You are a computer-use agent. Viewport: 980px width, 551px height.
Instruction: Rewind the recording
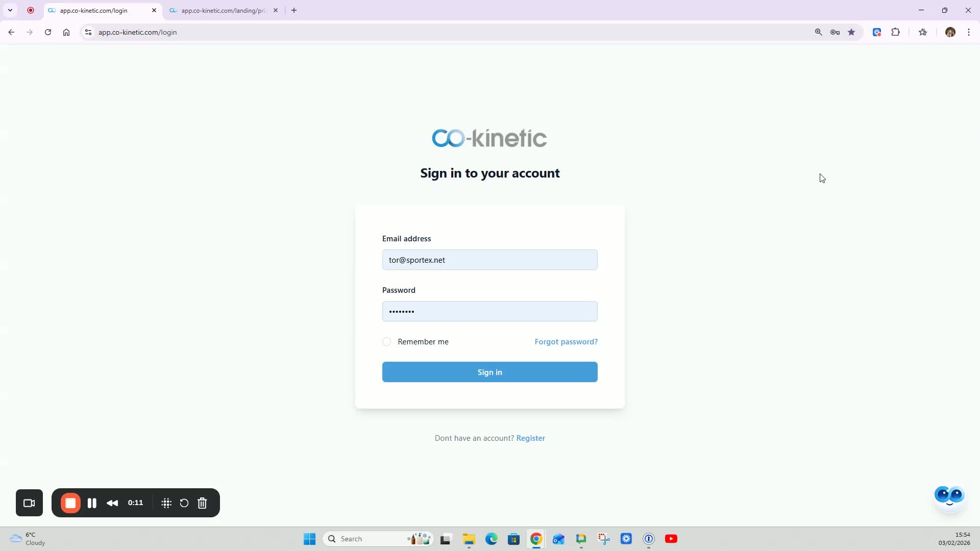[112, 503]
